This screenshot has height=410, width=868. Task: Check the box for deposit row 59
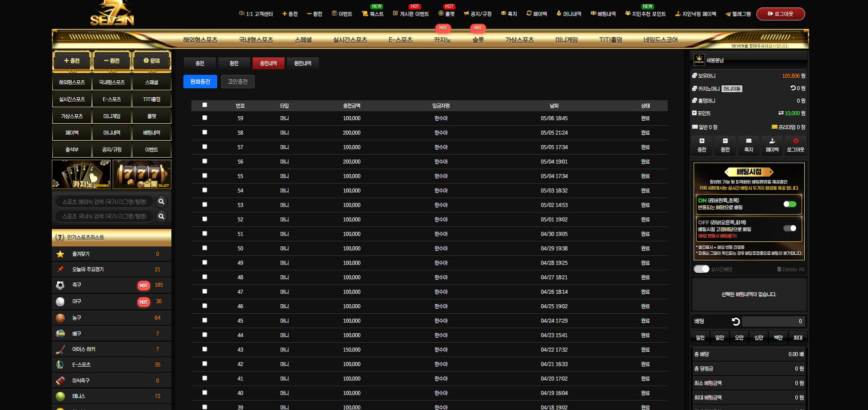coord(205,118)
